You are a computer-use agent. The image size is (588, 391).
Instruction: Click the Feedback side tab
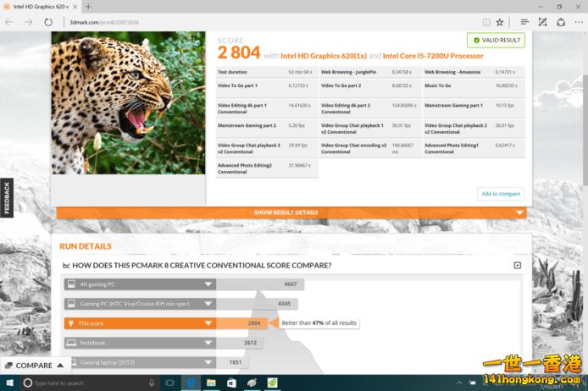pos(7,198)
